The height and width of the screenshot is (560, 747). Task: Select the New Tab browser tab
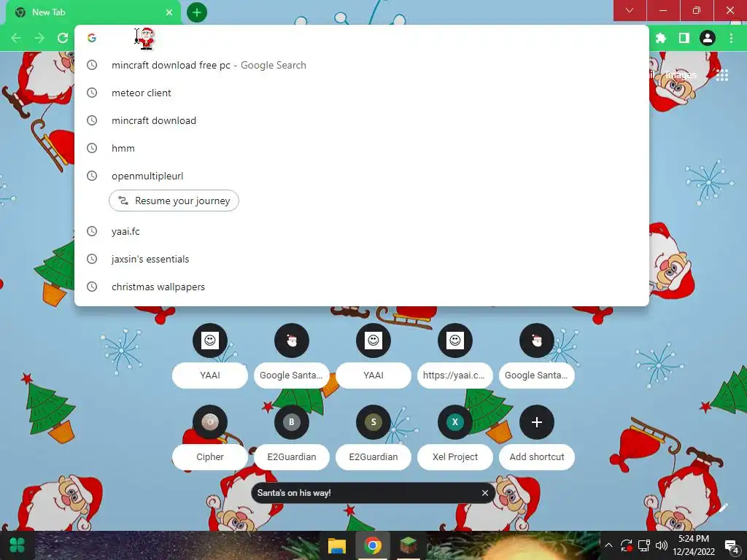[93, 12]
